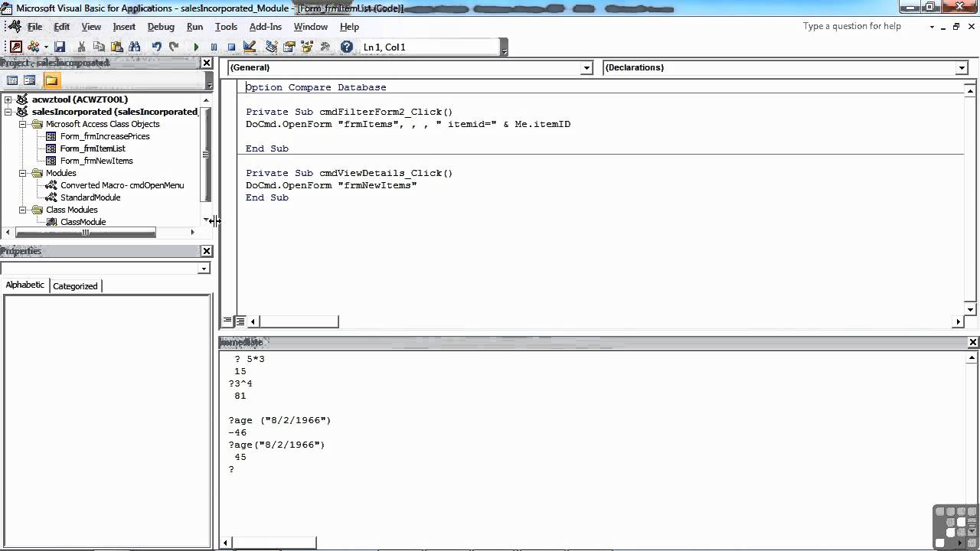Click the Toolbox hammer-wrench icon
Image resolution: width=980 pixels, height=551 pixels.
coord(325,47)
